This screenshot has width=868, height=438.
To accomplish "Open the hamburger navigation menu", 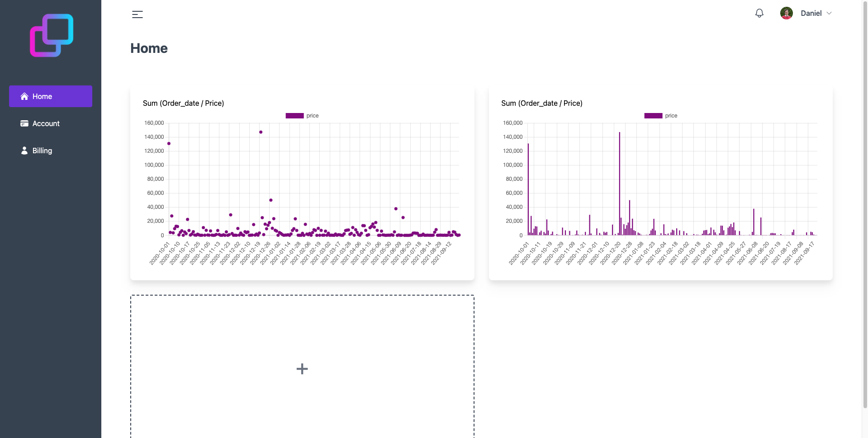I will [137, 14].
